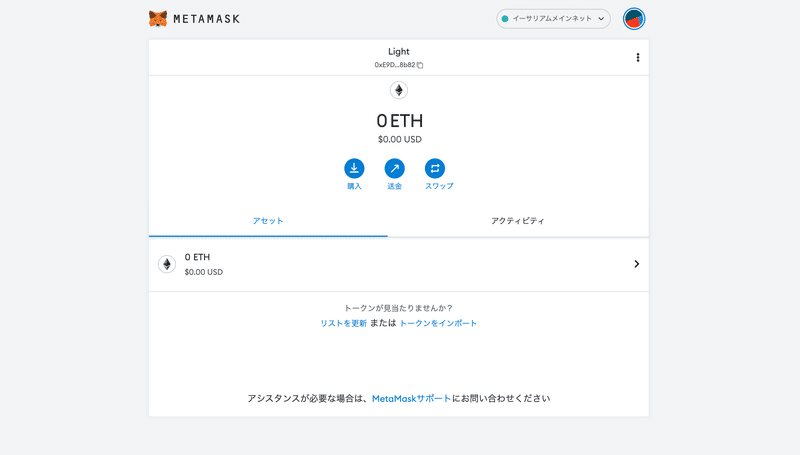This screenshot has height=455, width=800.
Task: Click the $0.00 USD text in the asset row
Action: click(x=204, y=272)
